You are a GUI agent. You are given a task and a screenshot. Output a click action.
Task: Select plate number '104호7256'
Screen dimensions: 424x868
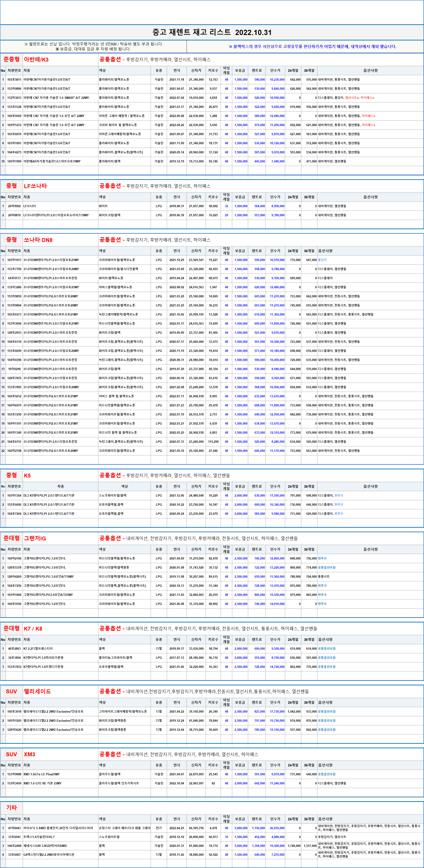(x=14, y=586)
